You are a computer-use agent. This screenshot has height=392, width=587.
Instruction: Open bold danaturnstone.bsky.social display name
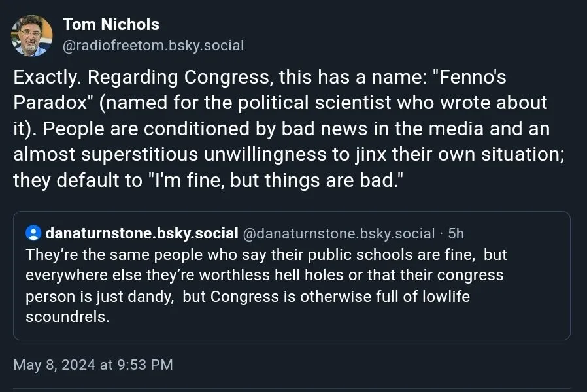point(141,233)
